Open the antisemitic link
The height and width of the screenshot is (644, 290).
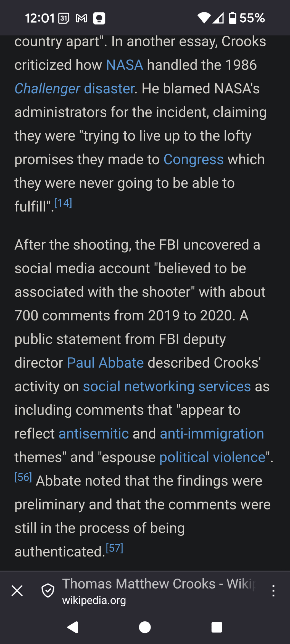93,434
